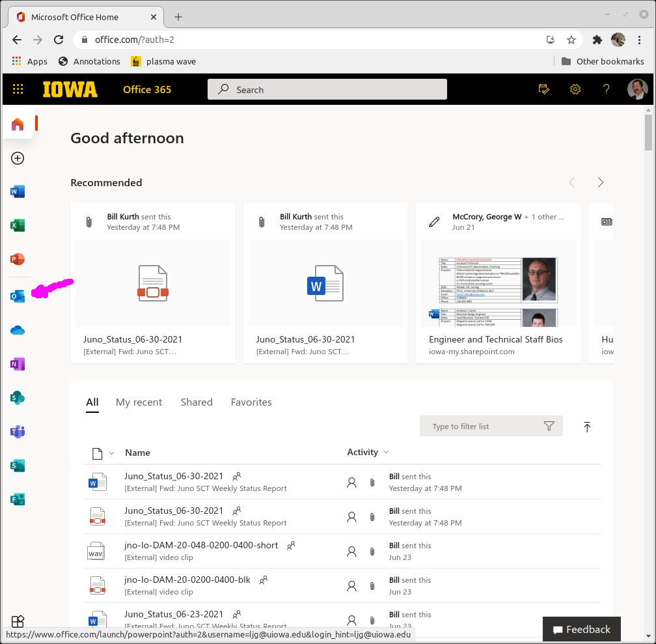This screenshot has height=644, width=656.
Task: Open Forms from the left sidebar
Action: point(18,499)
